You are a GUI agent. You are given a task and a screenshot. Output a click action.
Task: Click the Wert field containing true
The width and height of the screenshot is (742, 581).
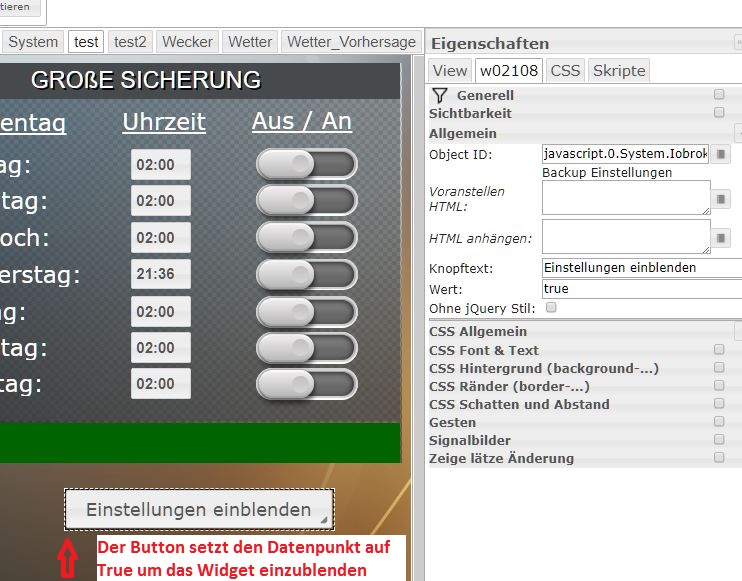pyautogui.click(x=642, y=289)
